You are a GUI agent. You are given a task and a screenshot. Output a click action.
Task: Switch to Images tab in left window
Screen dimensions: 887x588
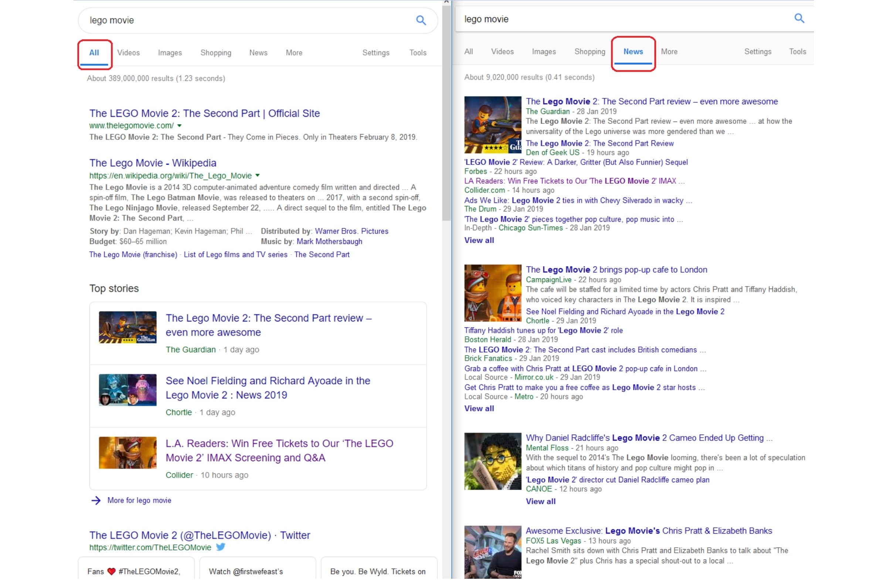pyautogui.click(x=170, y=53)
